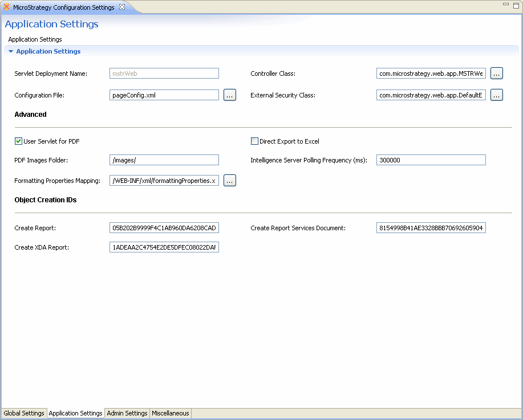Enable Direct Export to Excel

pyautogui.click(x=254, y=141)
